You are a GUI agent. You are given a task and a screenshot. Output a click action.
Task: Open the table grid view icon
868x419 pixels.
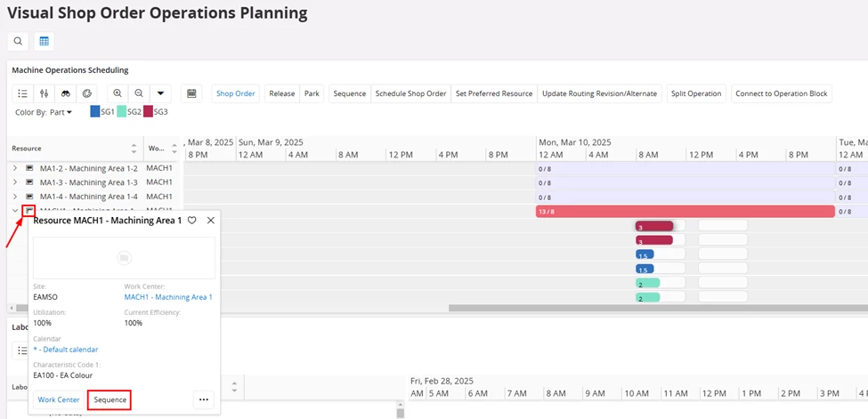[44, 41]
